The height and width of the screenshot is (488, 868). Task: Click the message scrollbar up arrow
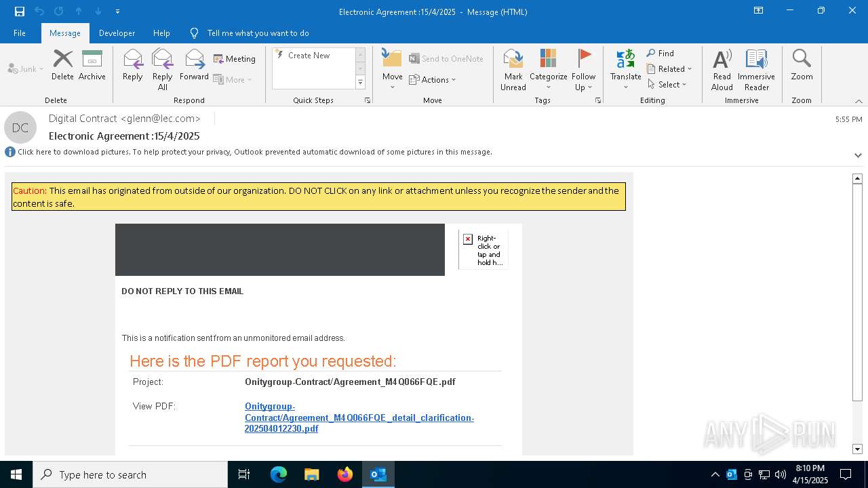tap(857, 178)
